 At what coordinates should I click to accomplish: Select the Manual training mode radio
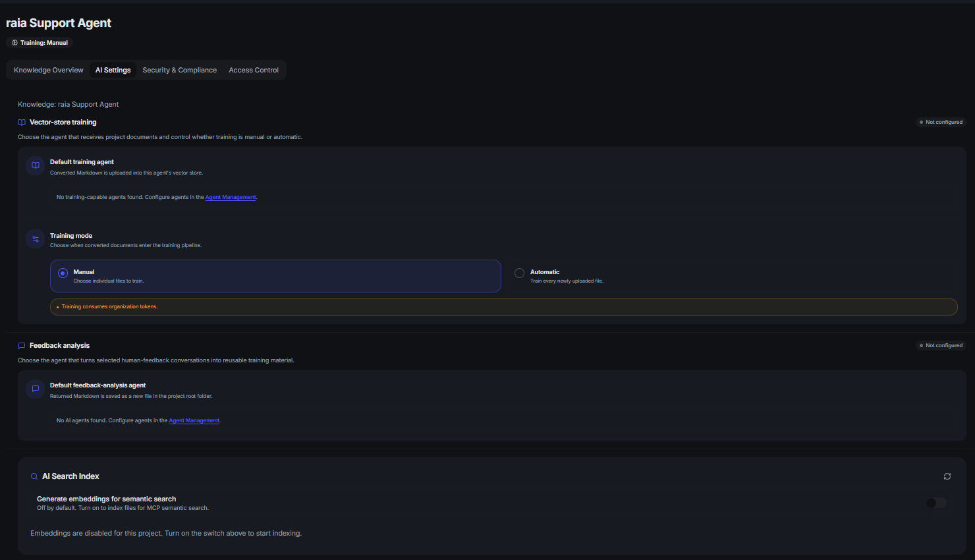(63, 273)
